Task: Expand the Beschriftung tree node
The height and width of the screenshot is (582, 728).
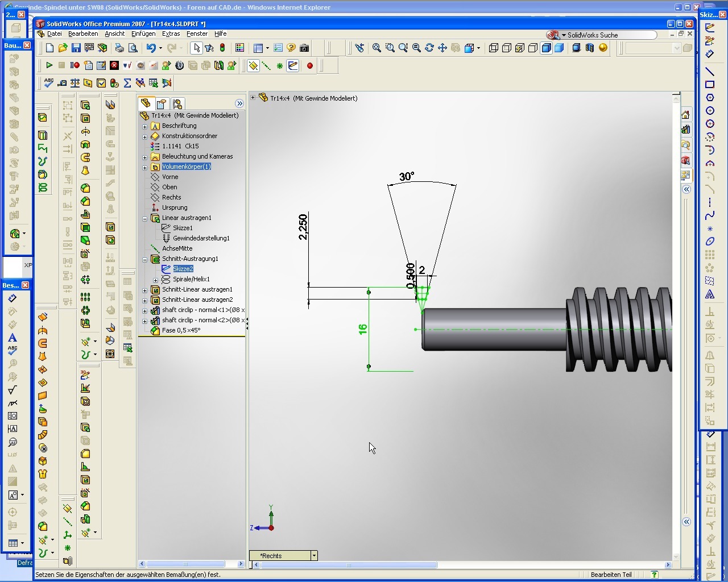Action: 144,126
